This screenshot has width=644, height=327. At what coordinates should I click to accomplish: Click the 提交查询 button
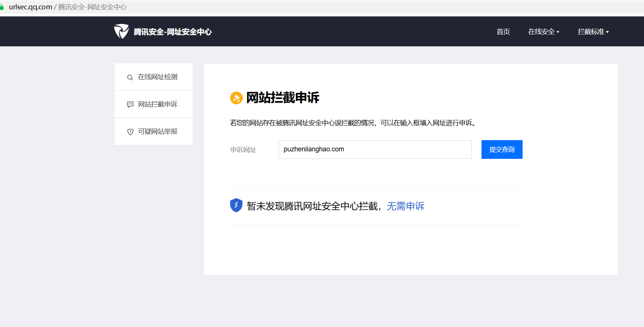(x=502, y=149)
